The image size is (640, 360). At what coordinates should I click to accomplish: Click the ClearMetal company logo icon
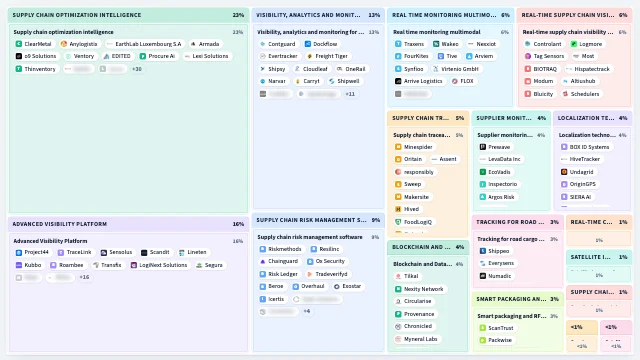pos(19,44)
